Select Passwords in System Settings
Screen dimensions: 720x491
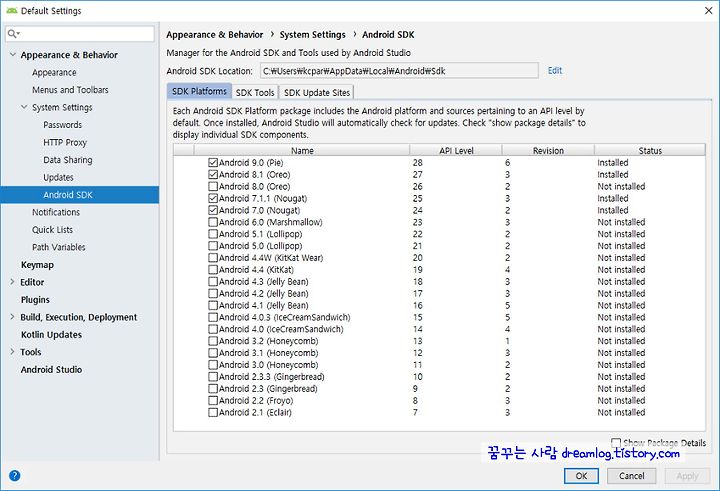coord(62,125)
